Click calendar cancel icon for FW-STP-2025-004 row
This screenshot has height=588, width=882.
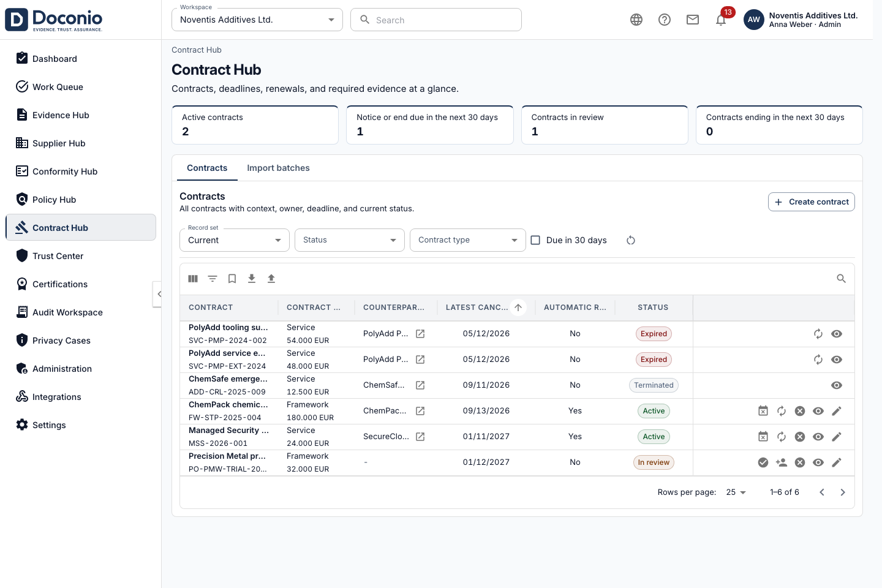point(763,411)
